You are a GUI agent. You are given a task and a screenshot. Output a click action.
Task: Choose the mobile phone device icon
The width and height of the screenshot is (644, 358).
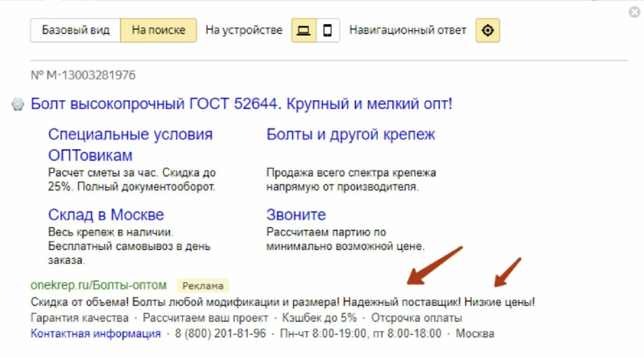(327, 31)
